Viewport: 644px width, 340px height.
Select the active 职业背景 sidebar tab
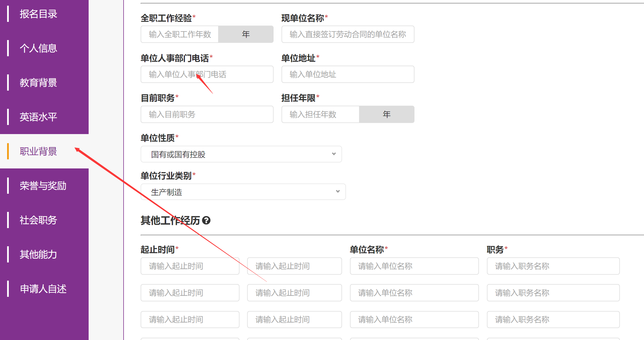coord(44,151)
